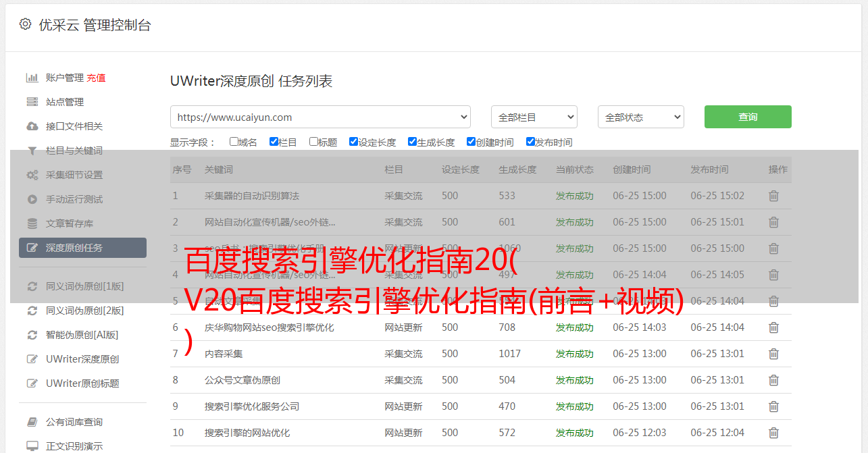Click generated length value 1017

pyautogui.click(x=510, y=354)
